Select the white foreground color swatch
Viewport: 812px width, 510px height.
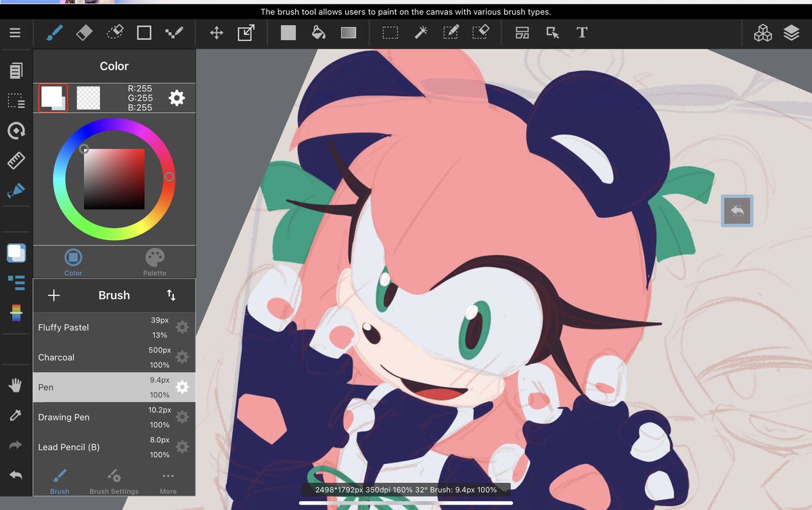[53, 98]
